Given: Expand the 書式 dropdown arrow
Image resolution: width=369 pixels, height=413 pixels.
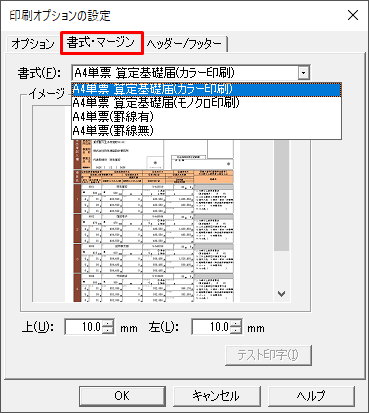Looking at the screenshot, I should click(x=303, y=72).
